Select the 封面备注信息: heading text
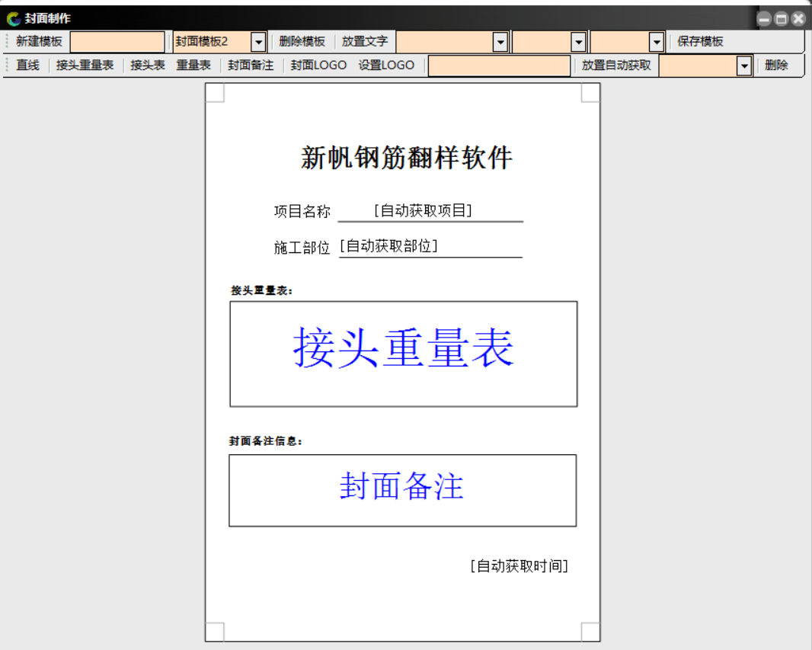The image size is (812, 650). tap(266, 440)
